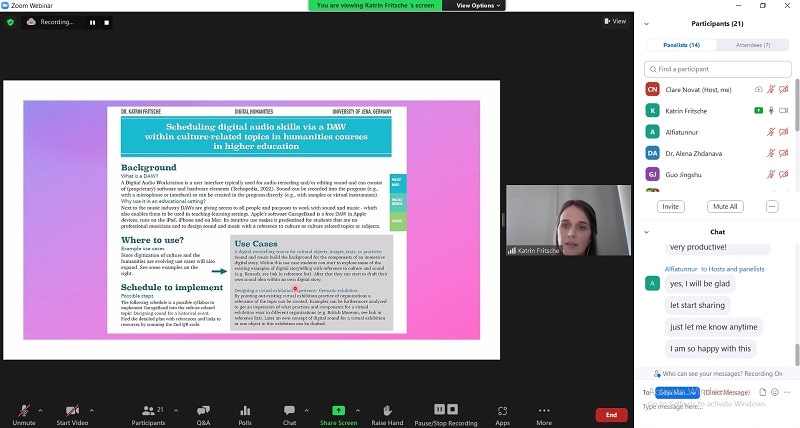Pause the recording from top-left indicator
This screenshot has width=800, height=428.
[92, 21]
